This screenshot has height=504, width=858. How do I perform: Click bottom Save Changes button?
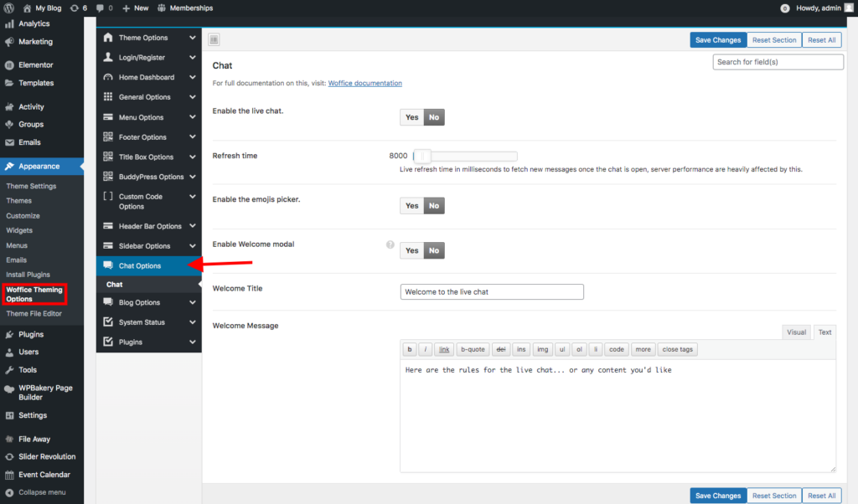[x=718, y=496]
